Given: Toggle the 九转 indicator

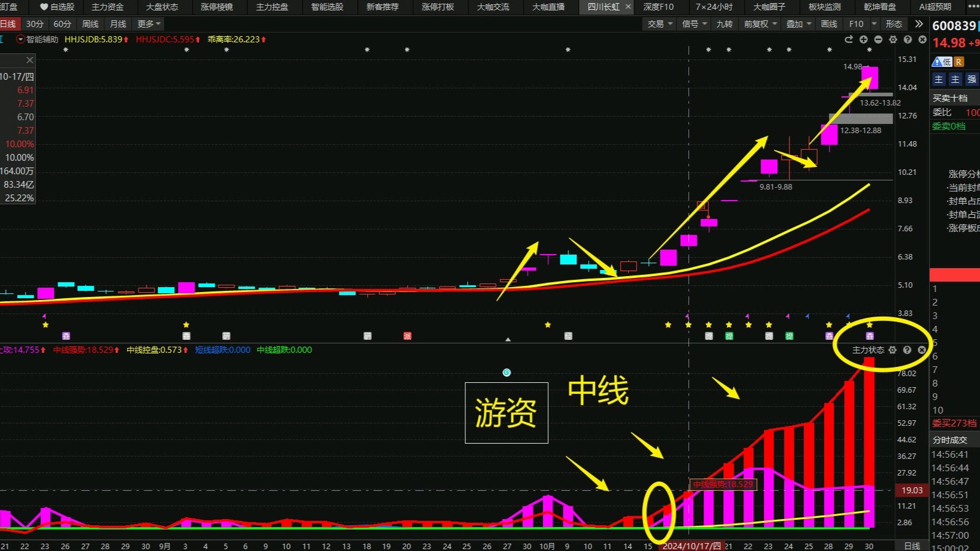Looking at the screenshot, I should (x=725, y=24).
